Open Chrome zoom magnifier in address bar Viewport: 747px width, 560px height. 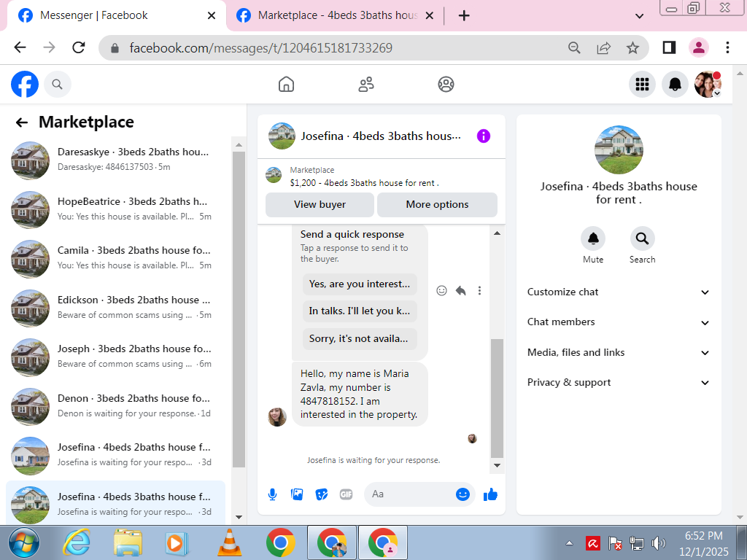(574, 47)
